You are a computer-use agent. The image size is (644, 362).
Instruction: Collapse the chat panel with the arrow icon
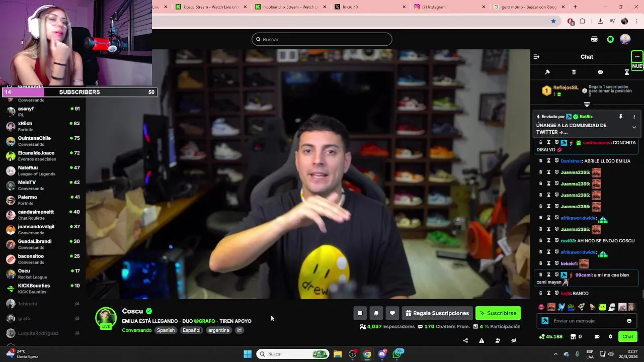coord(536,57)
